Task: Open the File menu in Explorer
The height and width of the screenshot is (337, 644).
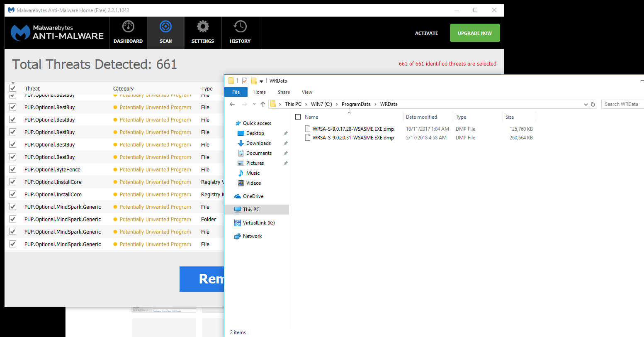Action: 236,92
